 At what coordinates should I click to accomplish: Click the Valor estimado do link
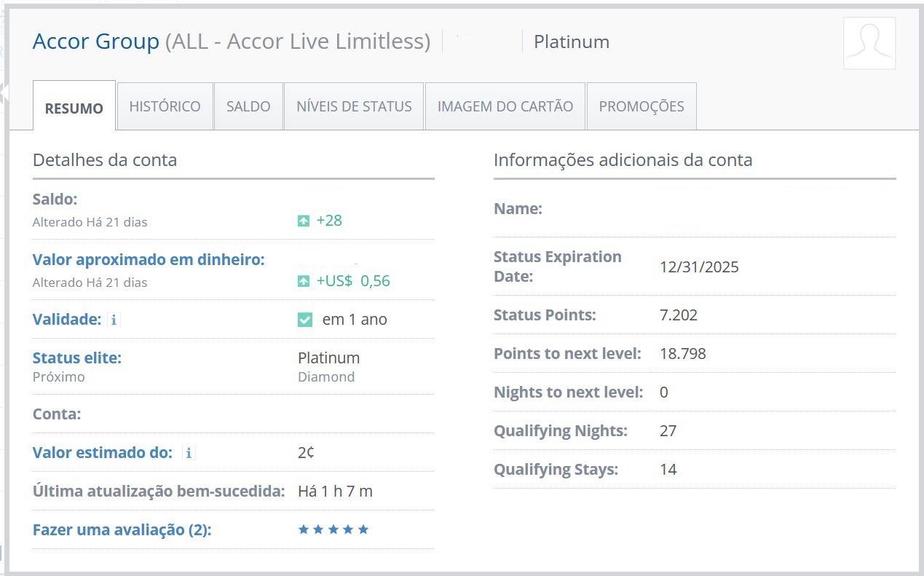pyautogui.click(x=103, y=452)
